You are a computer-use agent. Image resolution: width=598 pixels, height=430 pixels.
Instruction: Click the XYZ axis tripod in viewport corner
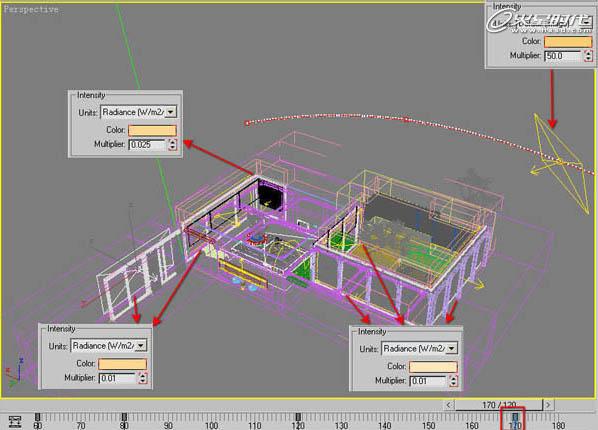tap(15, 372)
